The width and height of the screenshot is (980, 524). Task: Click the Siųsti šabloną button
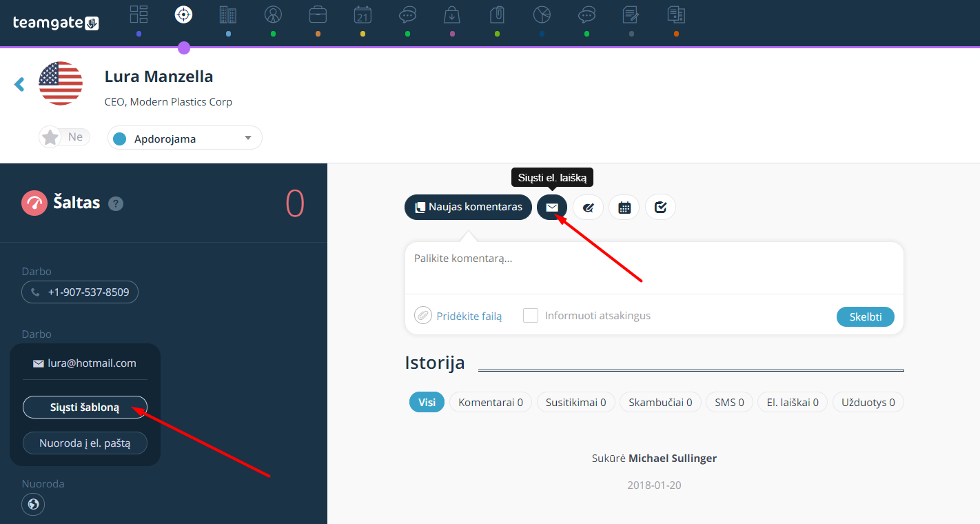pyautogui.click(x=85, y=407)
